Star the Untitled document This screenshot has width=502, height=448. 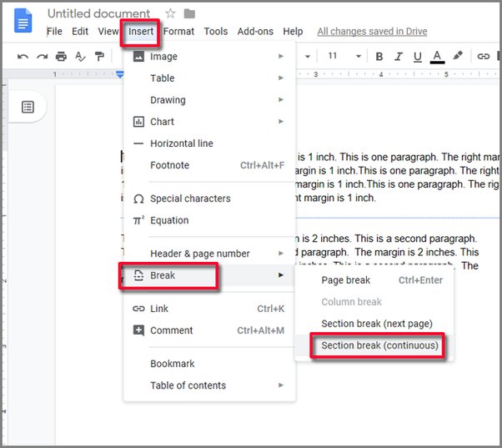point(170,13)
